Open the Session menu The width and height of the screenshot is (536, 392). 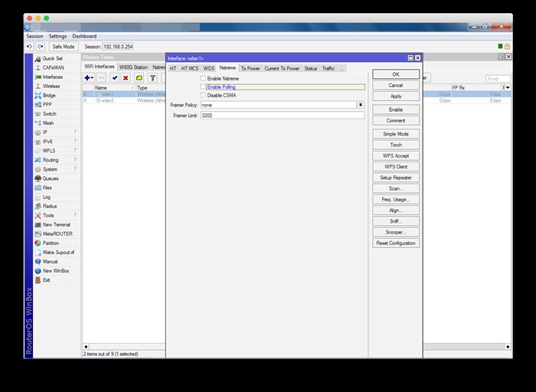(x=34, y=36)
